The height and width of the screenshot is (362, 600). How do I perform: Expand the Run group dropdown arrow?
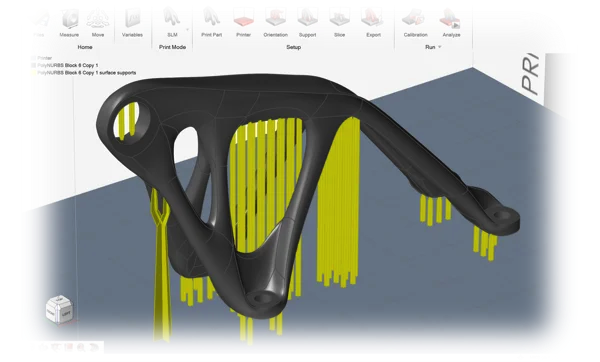point(440,47)
